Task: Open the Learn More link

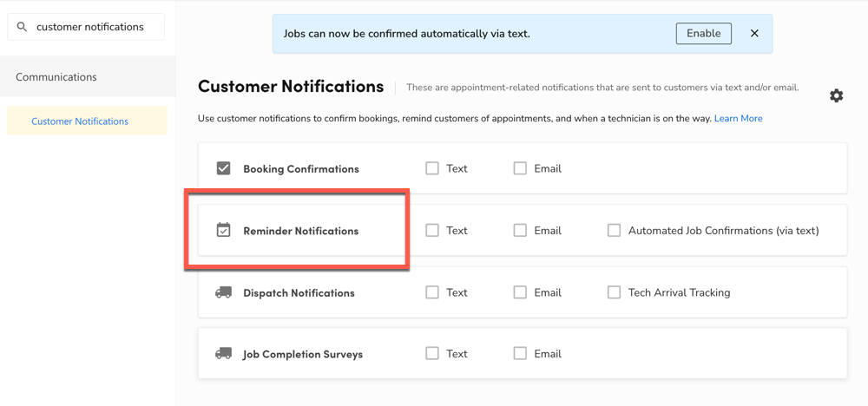Action: click(738, 118)
